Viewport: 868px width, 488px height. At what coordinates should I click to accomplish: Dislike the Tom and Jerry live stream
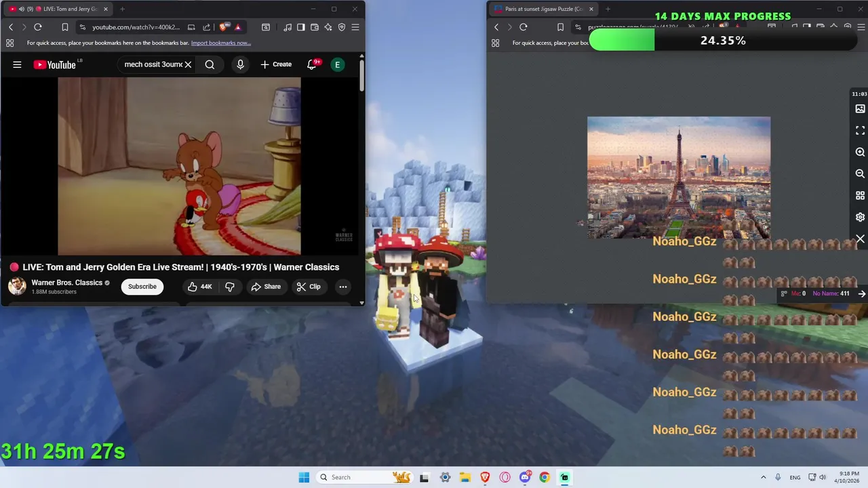tap(230, 287)
